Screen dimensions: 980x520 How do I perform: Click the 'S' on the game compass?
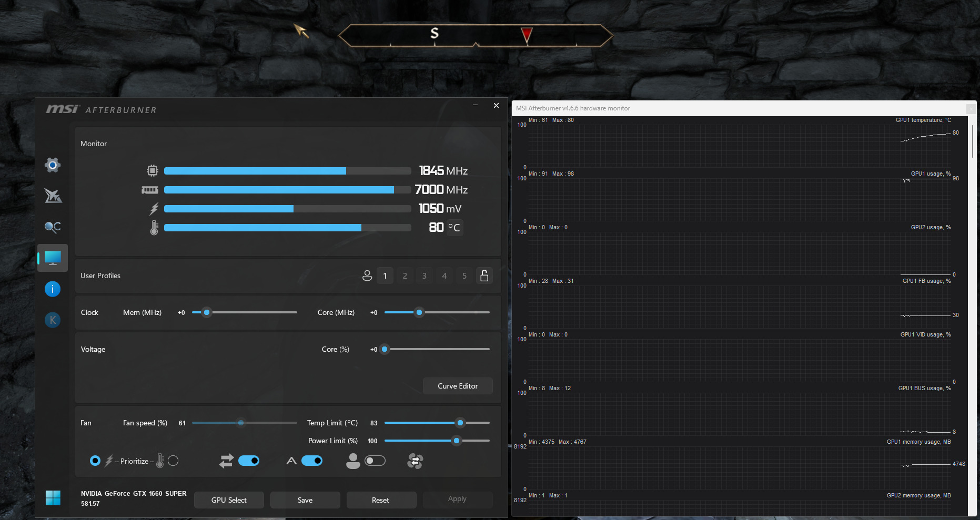(x=435, y=33)
